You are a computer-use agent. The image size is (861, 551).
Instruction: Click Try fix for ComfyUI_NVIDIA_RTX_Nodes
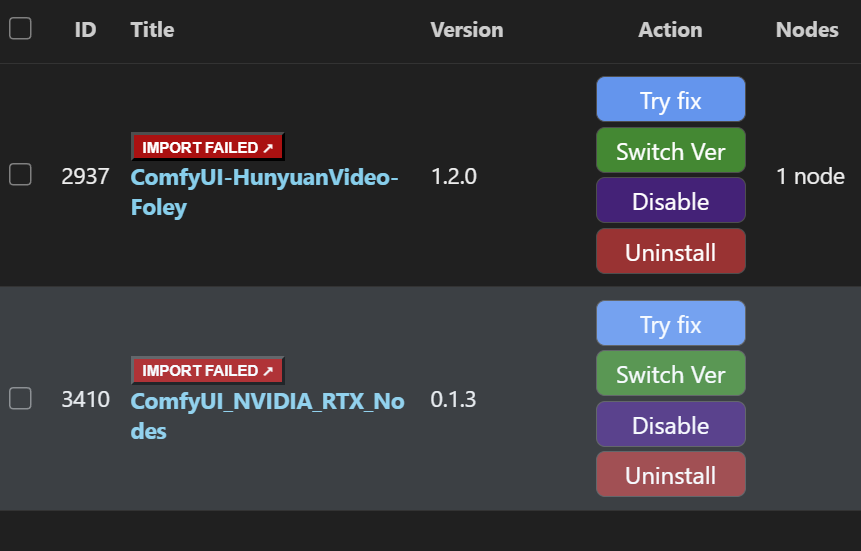[670, 323]
